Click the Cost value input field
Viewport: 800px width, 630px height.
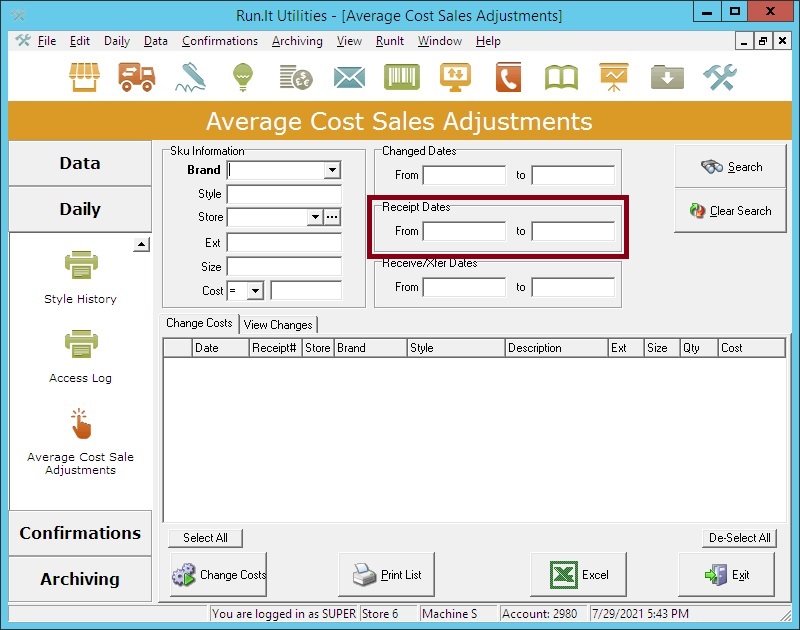click(x=306, y=291)
